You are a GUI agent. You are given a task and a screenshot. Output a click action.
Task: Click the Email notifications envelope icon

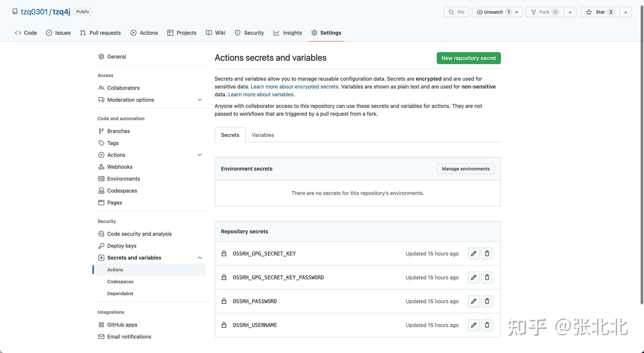101,337
